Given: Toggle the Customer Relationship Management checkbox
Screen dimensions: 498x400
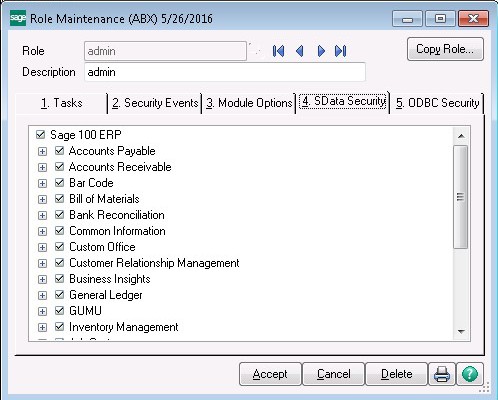Looking at the screenshot, I should pos(59,263).
